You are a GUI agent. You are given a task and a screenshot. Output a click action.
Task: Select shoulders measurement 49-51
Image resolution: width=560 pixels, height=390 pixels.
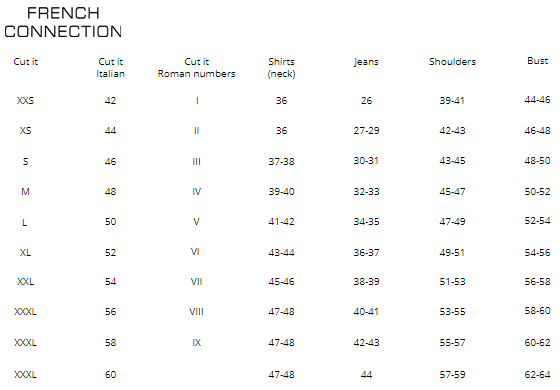click(x=452, y=252)
